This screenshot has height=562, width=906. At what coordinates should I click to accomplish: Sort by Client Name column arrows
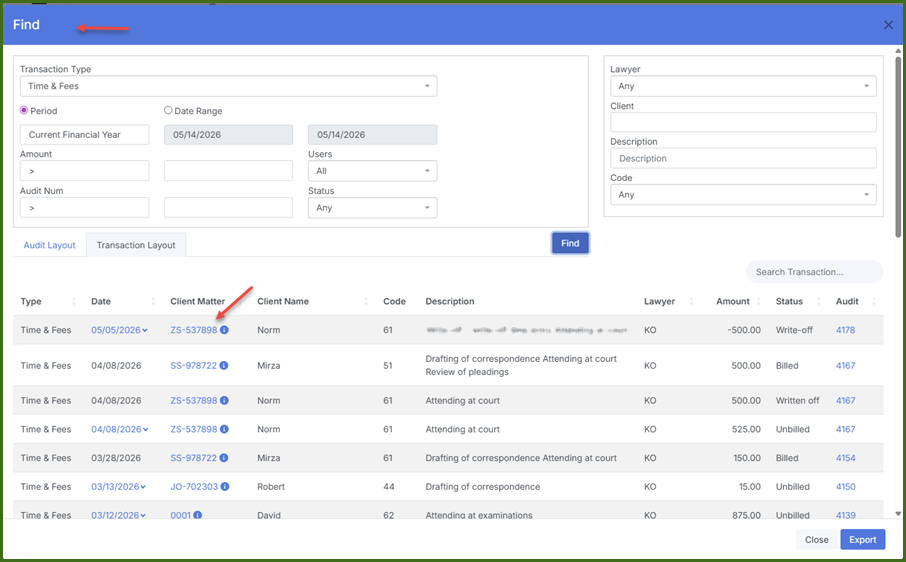[x=366, y=302]
